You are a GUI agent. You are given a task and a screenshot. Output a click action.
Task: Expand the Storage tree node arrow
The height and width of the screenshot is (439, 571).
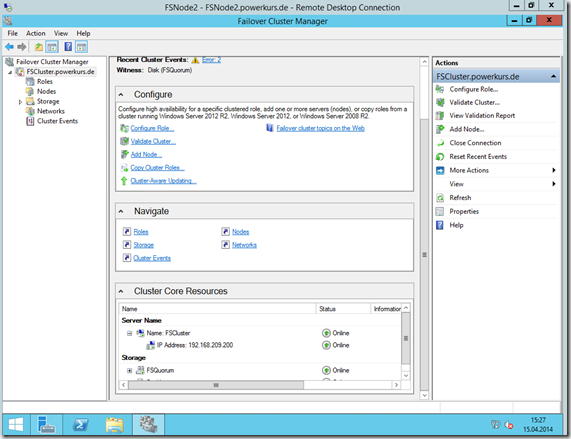(20, 102)
